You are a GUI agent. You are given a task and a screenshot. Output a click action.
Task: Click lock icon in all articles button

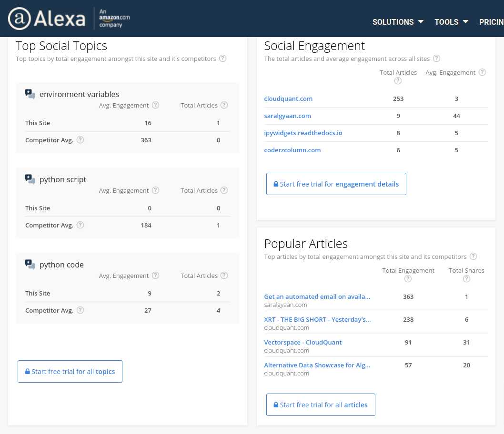coord(276,404)
